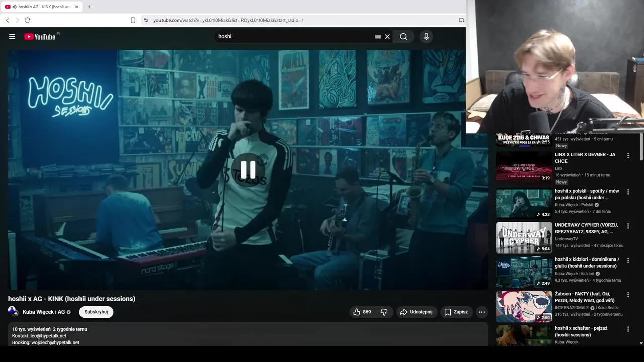Screen dimensions: 644x362
Task: Open title LINX X LITER X DEVGER - JA CHCE
Action: [x=585, y=158]
